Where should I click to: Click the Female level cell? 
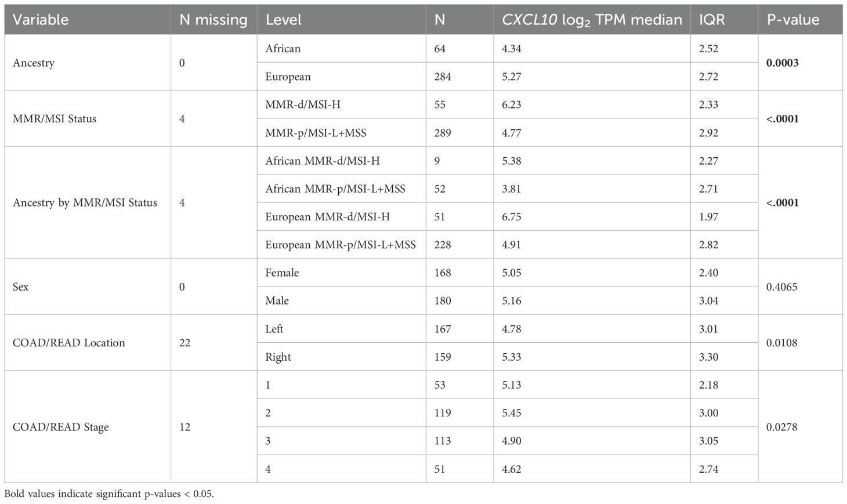pyautogui.click(x=282, y=273)
